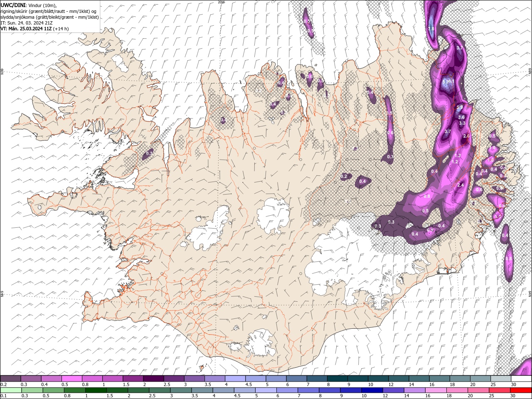Click the 'slydda/snjókoma' legend description line
The width and height of the screenshot is (532, 399).
pos(50,17)
